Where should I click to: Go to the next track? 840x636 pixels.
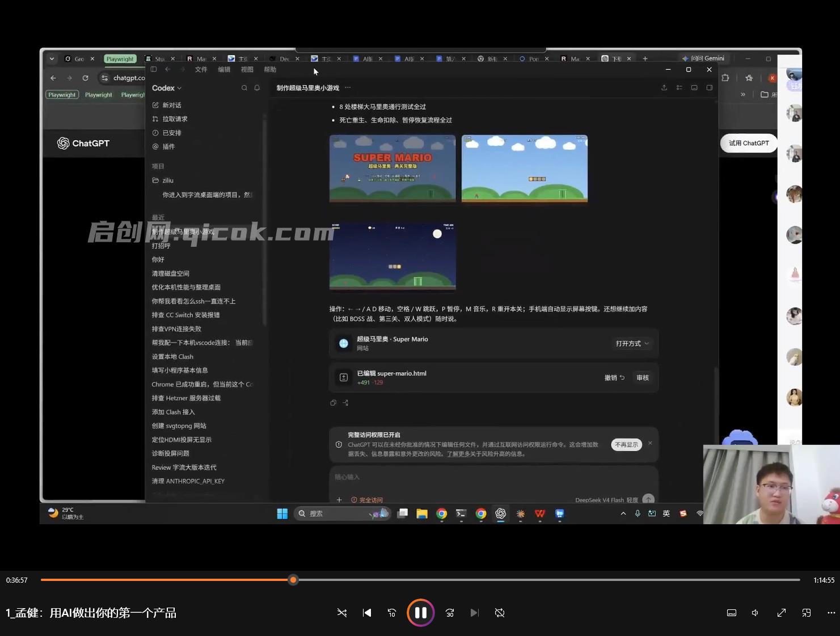(474, 613)
